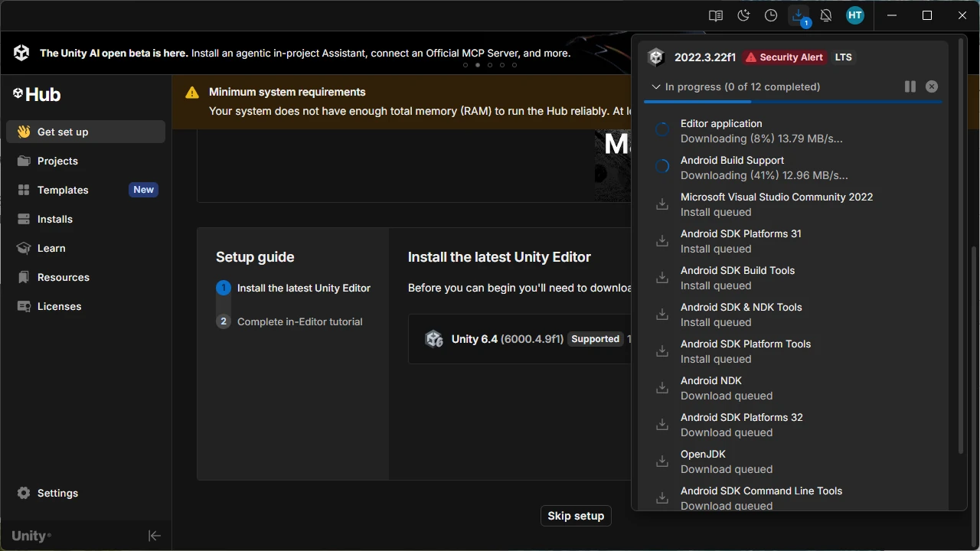The image size is (980, 551).
Task: Click the yellow warning triangle icon
Action: tap(192, 93)
